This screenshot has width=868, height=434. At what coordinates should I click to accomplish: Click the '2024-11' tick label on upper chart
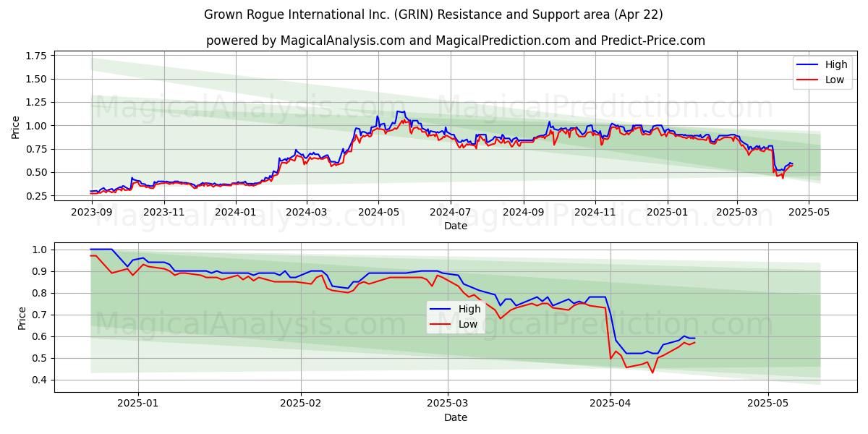pyautogui.click(x=596, y=213)
